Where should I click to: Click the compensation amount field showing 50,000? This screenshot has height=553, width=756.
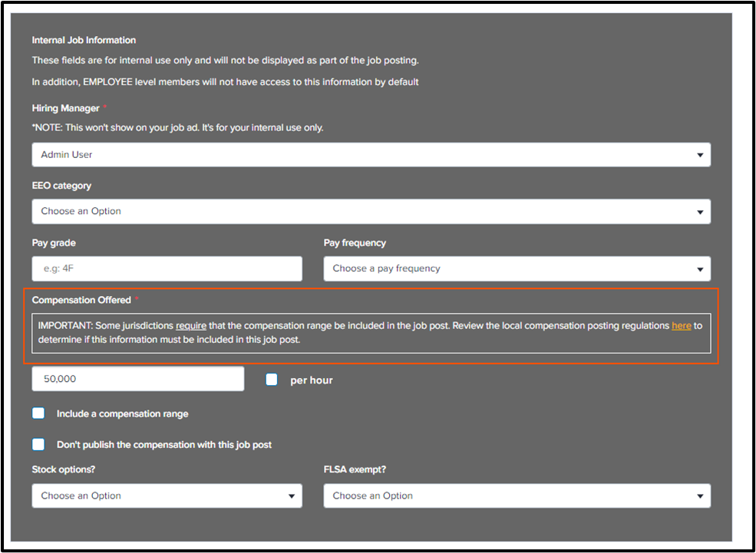138,379
